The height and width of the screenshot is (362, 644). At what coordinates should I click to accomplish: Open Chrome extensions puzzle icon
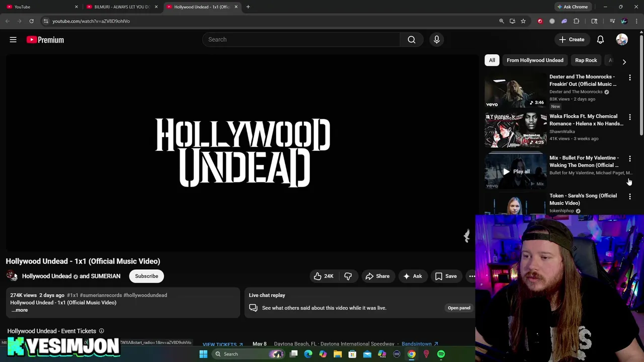(576, 21)
